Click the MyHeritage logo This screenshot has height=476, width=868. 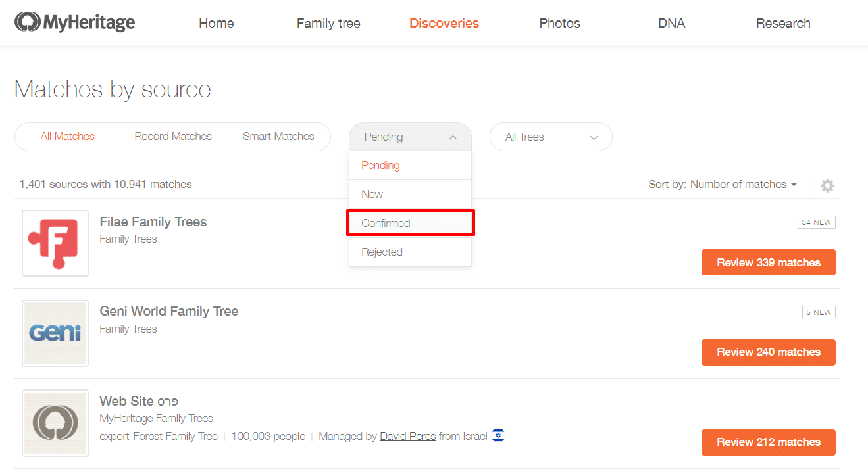[x=74, y=22]
